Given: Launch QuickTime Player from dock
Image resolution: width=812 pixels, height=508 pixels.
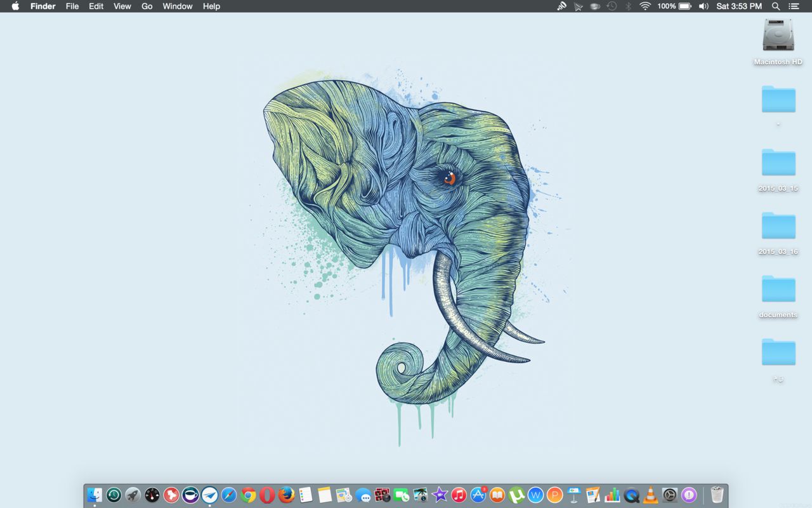Looking at the screenshot, I should click(632, 495).
